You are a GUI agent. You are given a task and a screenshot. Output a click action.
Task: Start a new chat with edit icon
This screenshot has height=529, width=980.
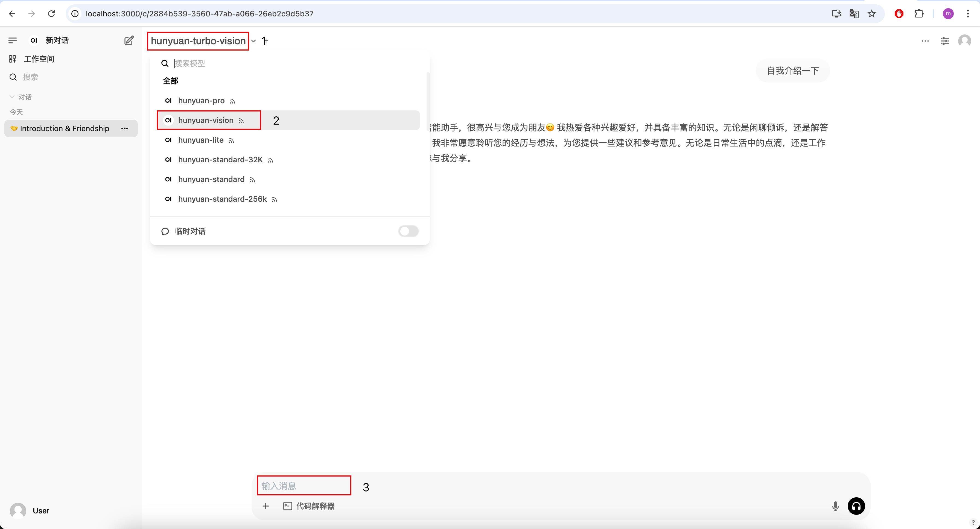pos(129,40)
